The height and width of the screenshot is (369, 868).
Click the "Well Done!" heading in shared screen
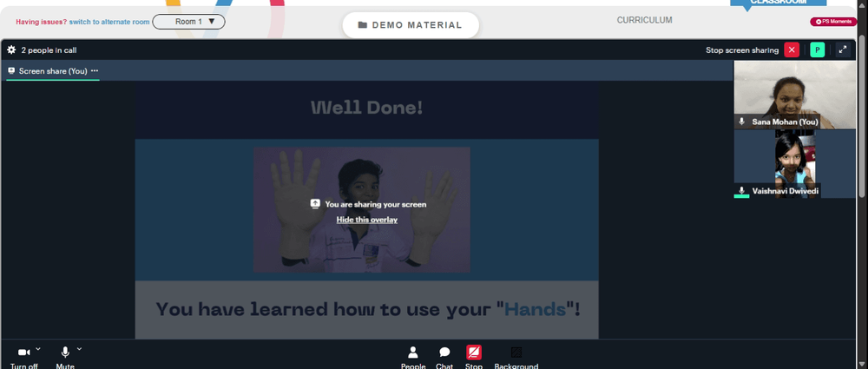click(x=366, y=108)
